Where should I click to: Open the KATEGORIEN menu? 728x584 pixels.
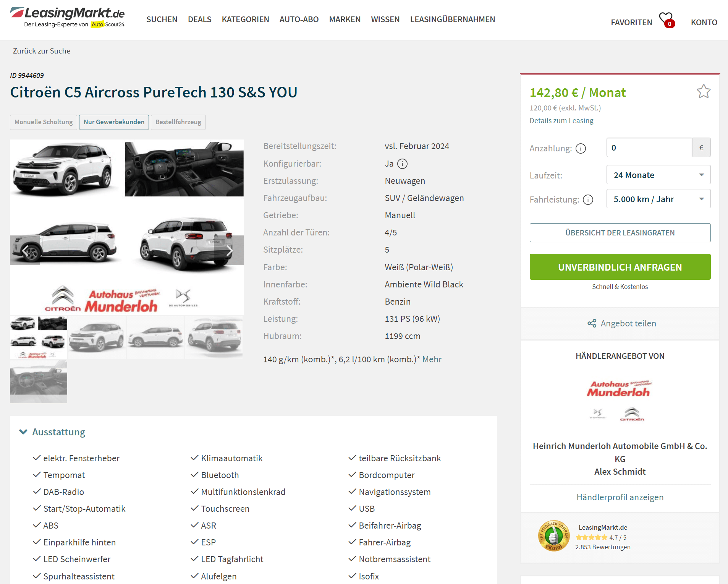[245, 19]
